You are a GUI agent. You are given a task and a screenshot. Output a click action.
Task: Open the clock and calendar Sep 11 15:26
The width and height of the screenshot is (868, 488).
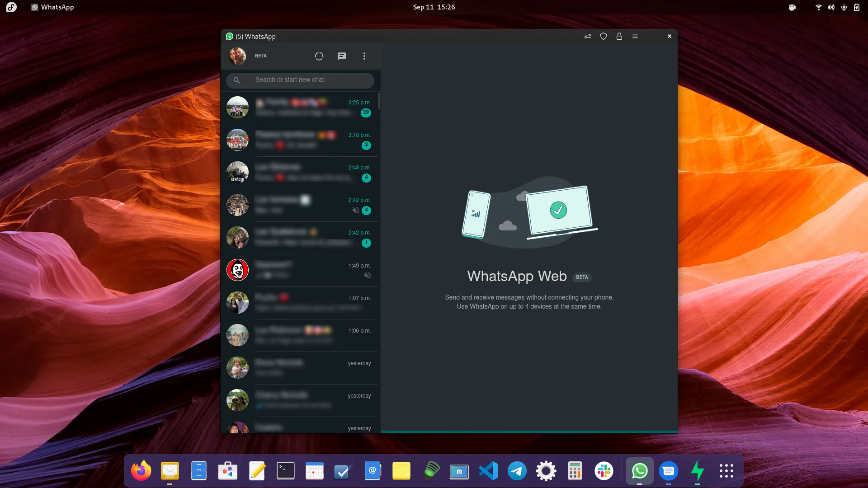(434, 7)
